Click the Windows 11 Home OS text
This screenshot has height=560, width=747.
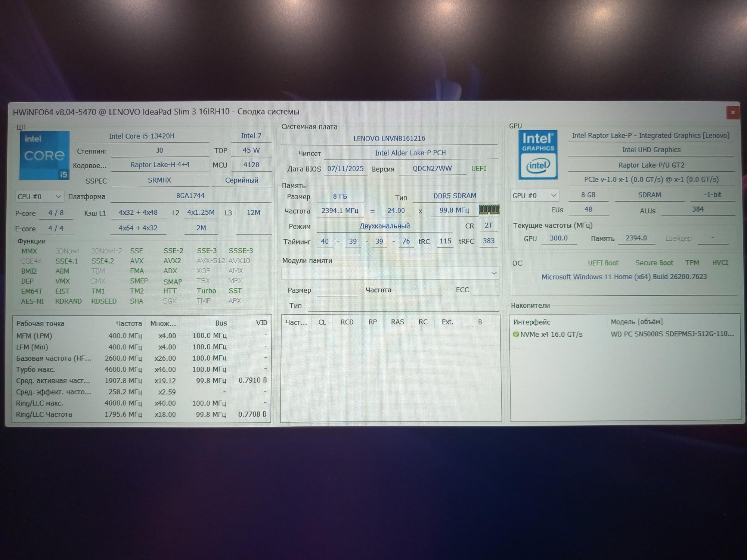tap(624, 277)
